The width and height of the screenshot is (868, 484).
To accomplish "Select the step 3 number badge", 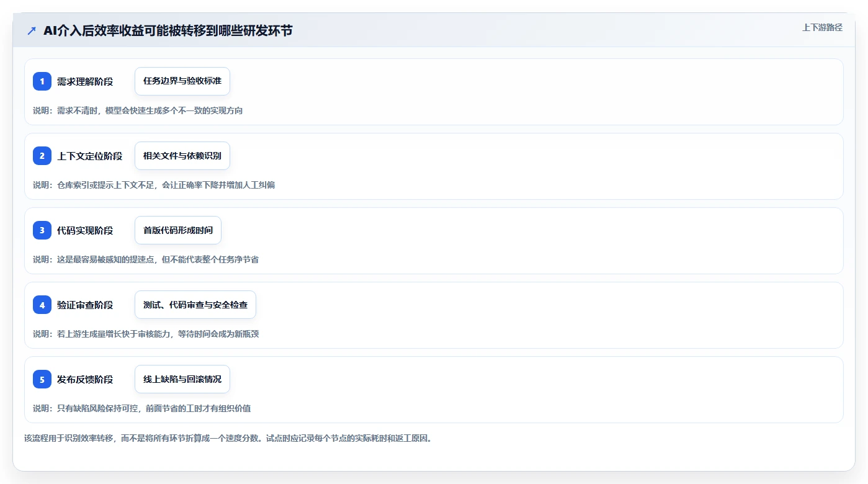I will 42,230.
